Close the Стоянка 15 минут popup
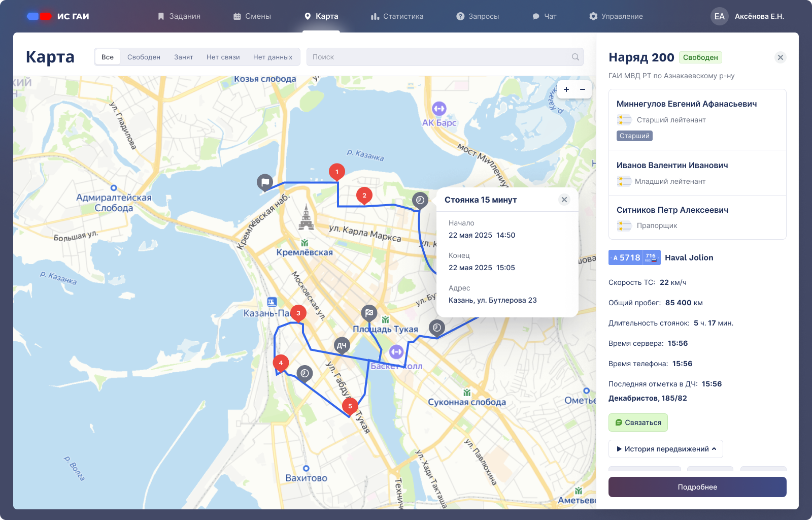 click(564, 200)
